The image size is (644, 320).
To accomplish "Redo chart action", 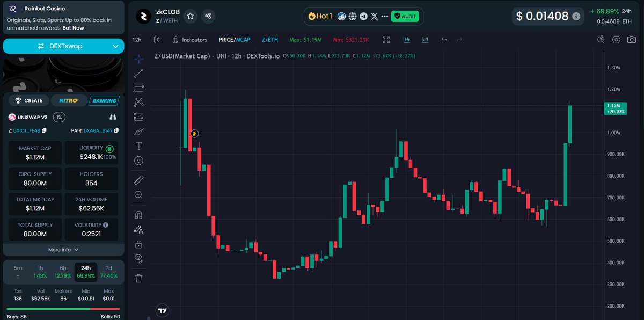I will 459,40.
